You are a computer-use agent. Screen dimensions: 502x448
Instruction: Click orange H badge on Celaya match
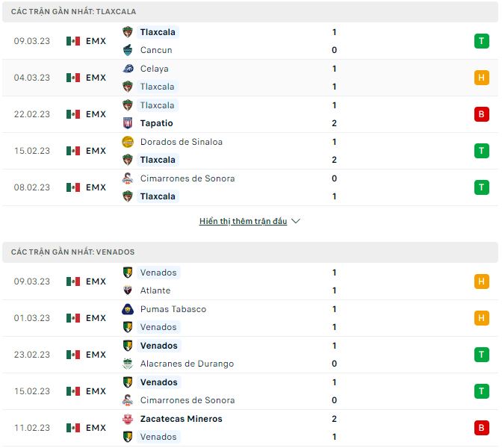coord(481,78)
